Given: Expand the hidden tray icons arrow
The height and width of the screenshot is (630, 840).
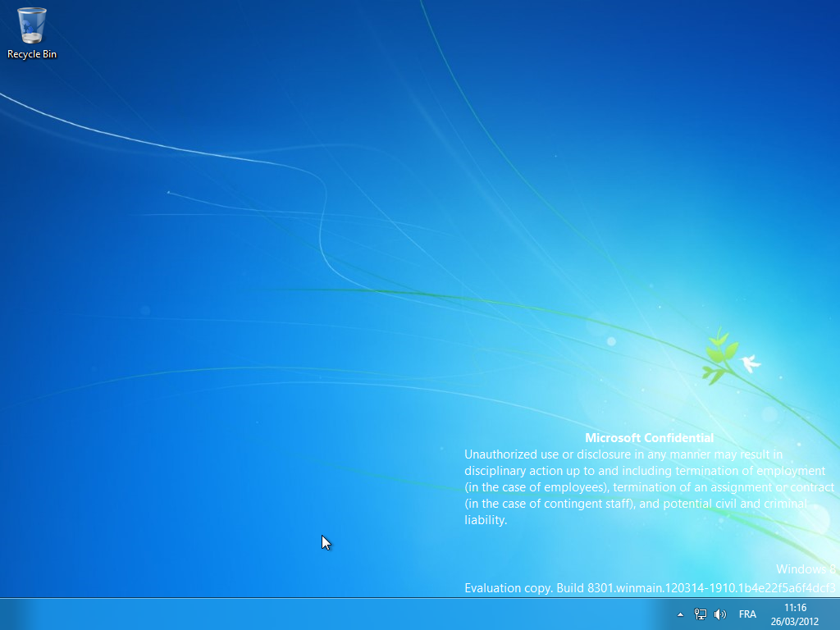Looking at the screenshot, I should click(679, 614).
